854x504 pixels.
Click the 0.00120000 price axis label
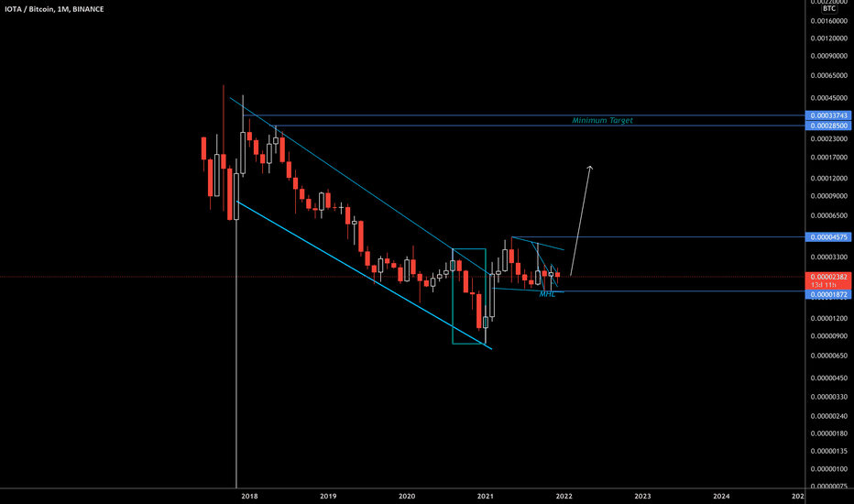tap(829, 38)
